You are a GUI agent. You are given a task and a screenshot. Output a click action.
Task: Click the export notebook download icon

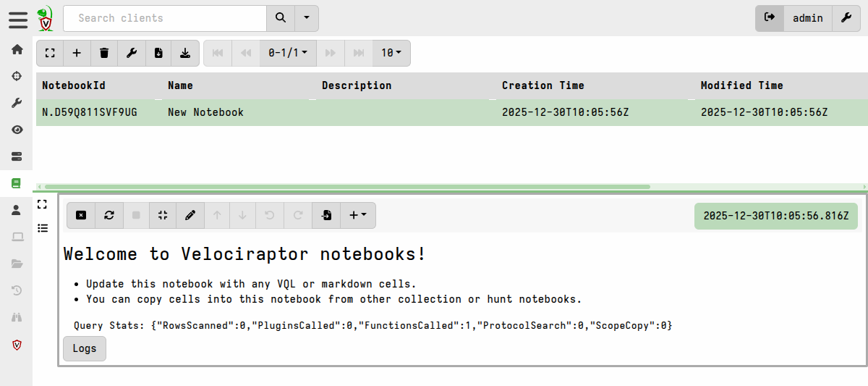(185, 53)
